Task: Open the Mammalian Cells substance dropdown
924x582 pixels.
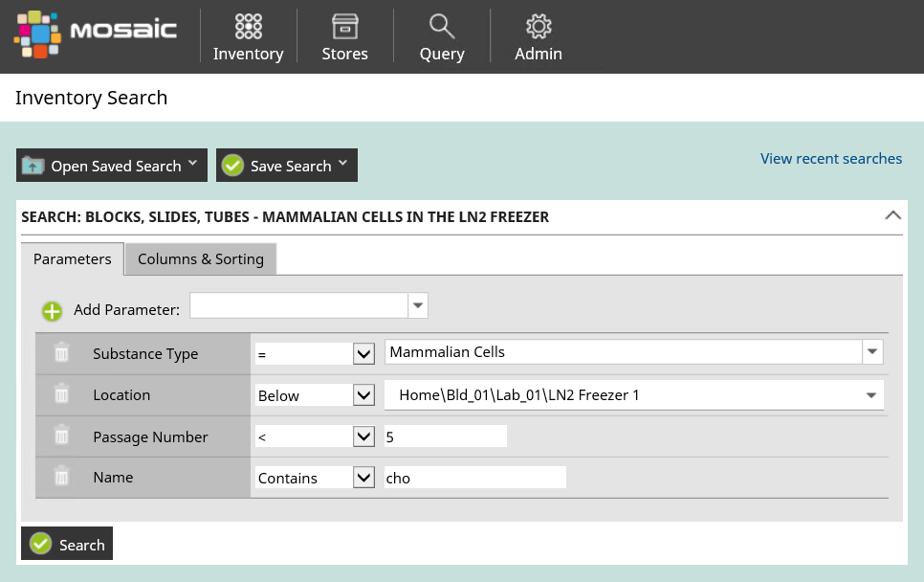Action: [871, 352]
